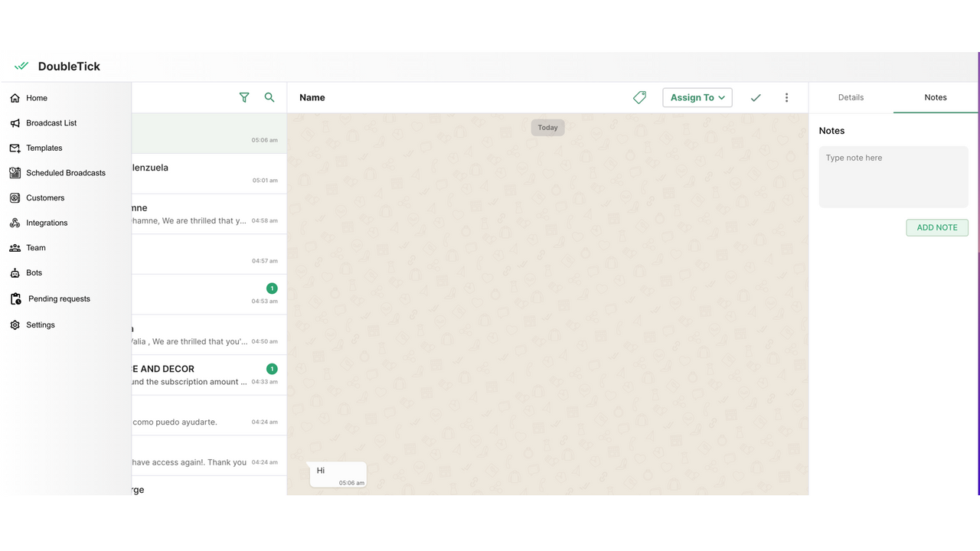Screen dimensions: 980x551
Task: Open chat saying 'have access again!. Thank you'
Action: pos(209,455)
